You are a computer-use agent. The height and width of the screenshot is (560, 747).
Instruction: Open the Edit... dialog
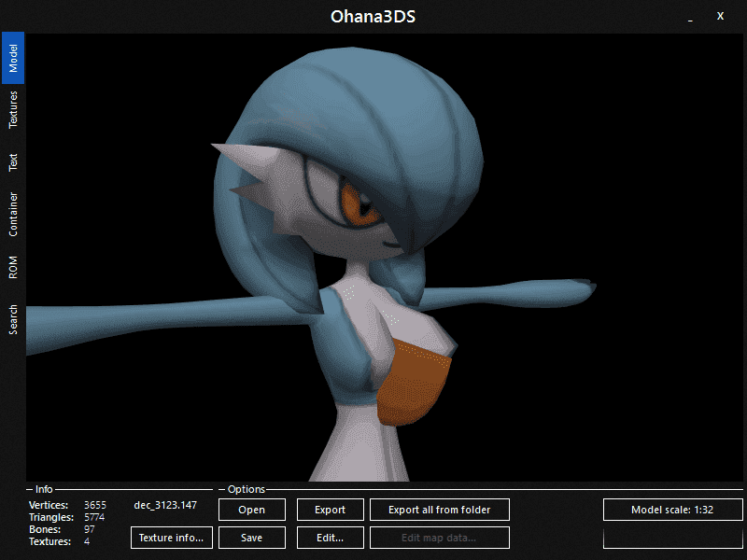[331, 538]
